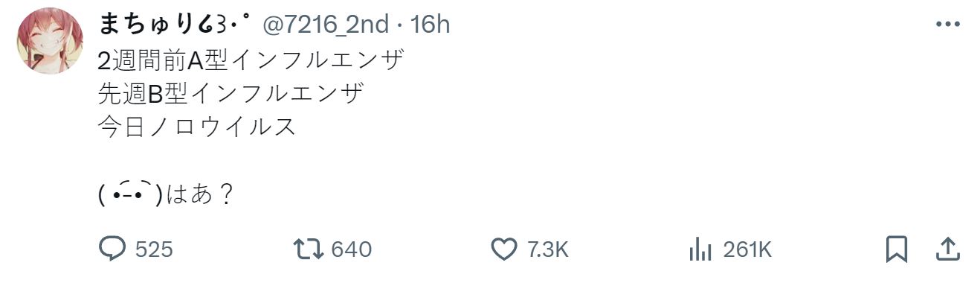Open the three-dot more options menu
Screen dimensions: 980x283
[948, 25]
